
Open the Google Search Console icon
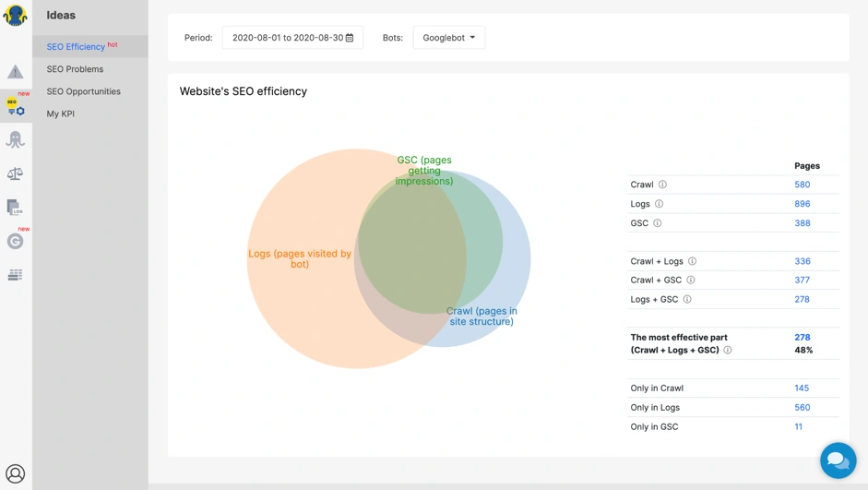click(x=16, y=241)
